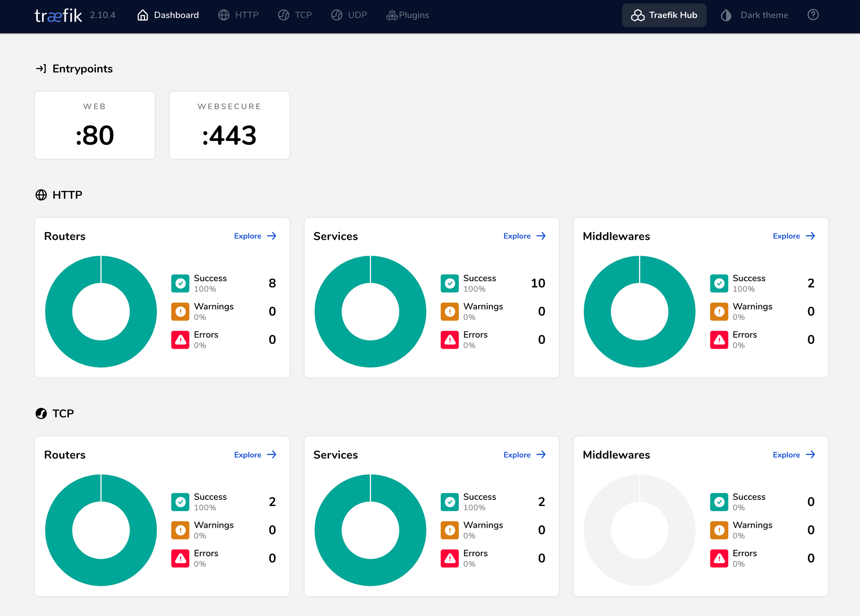The height and width of the screenshot is (616, 860).
Task: Open the Traefik Hub button
Action: point(664,15)
